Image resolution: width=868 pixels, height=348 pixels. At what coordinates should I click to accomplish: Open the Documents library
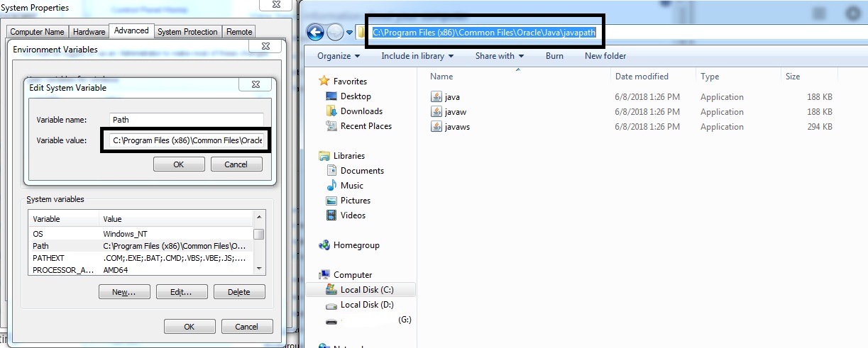tap(362, 171)
